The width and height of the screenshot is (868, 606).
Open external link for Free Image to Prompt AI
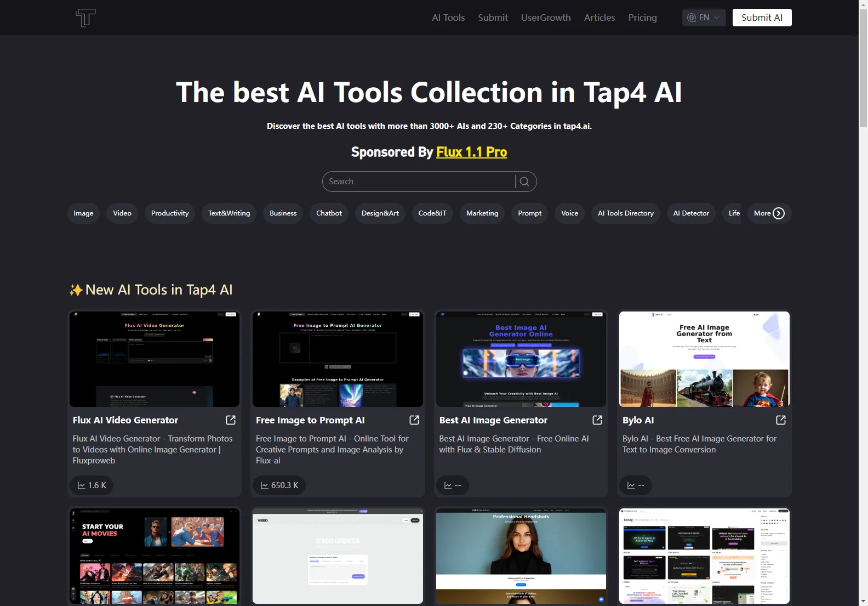tap(414, 420)
